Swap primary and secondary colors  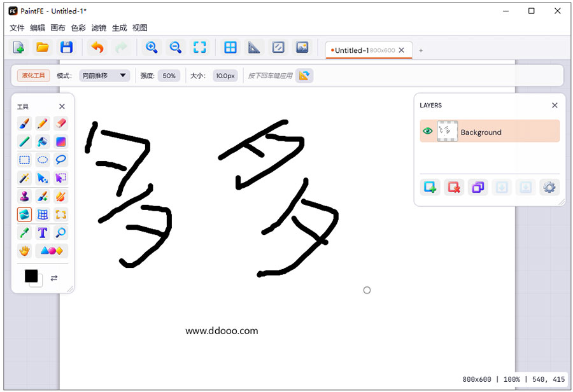[54, 278]
